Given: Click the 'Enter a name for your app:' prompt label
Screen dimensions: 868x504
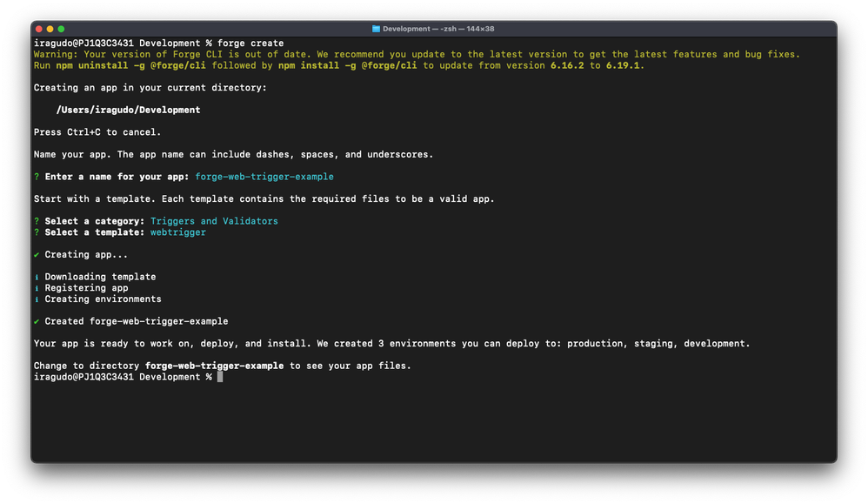Looking at the screenshot, I should point(117,177).
